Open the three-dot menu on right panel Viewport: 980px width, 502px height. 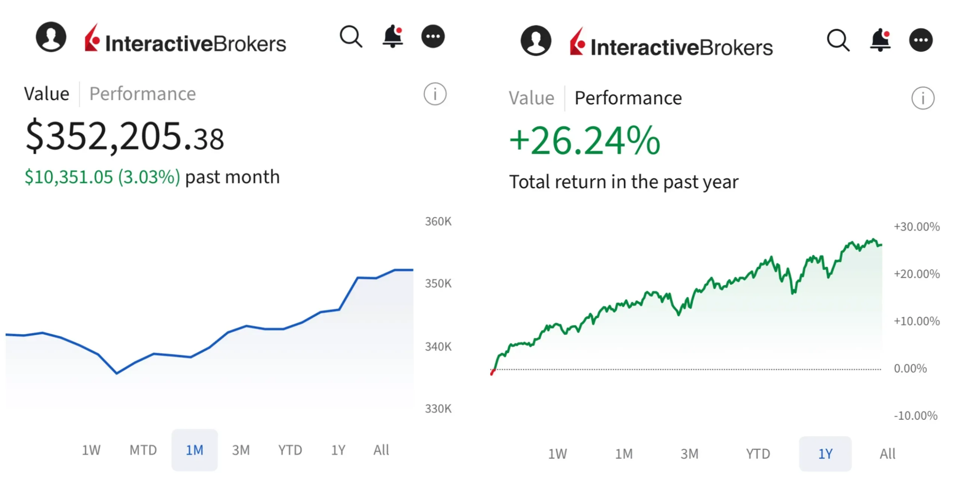921,40
